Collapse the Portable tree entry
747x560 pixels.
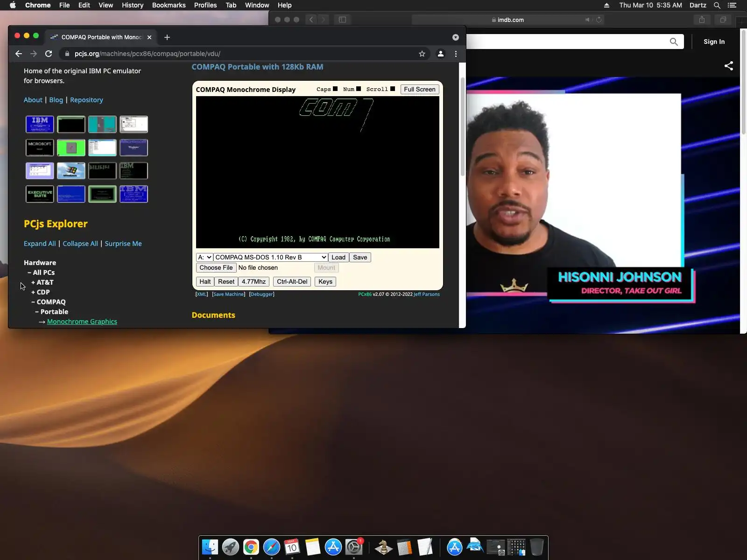52,312
